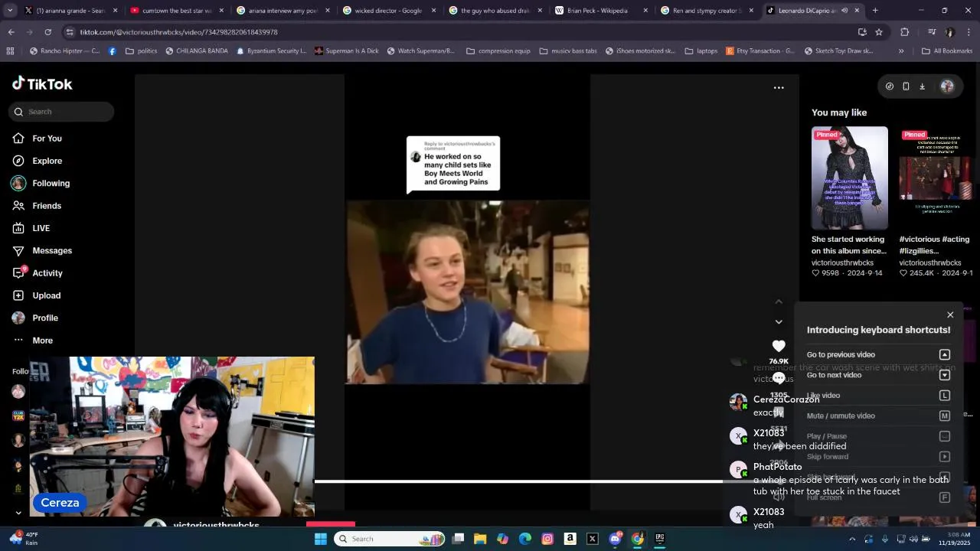Expand the More options menu

(x=42, y=341)
